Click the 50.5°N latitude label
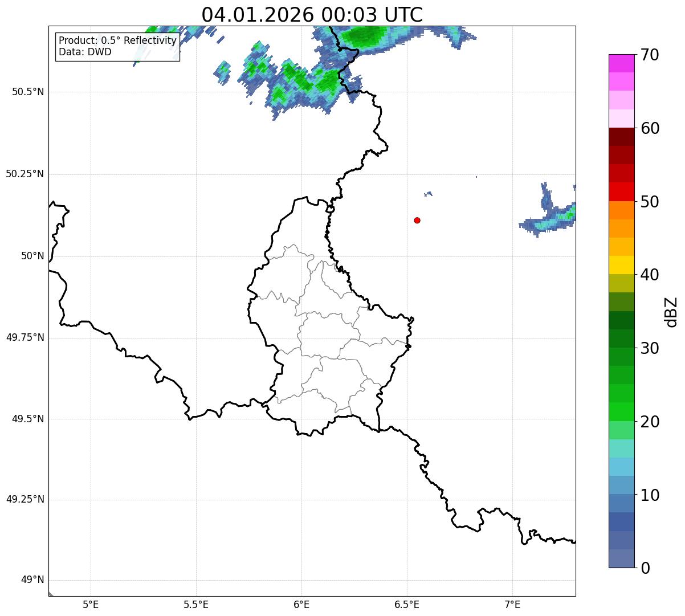 click(28, 92)
